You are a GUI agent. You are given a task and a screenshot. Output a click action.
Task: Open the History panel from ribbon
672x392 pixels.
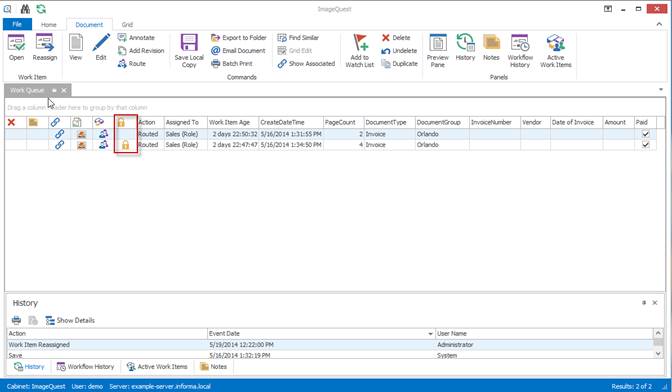[465, 48]
